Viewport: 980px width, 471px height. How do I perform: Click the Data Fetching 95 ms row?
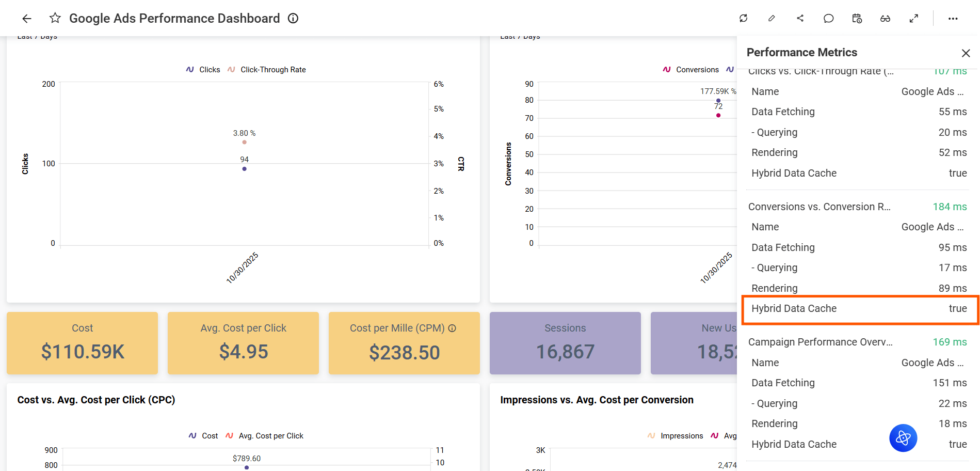pyautogui.click(x=859, y=247)
